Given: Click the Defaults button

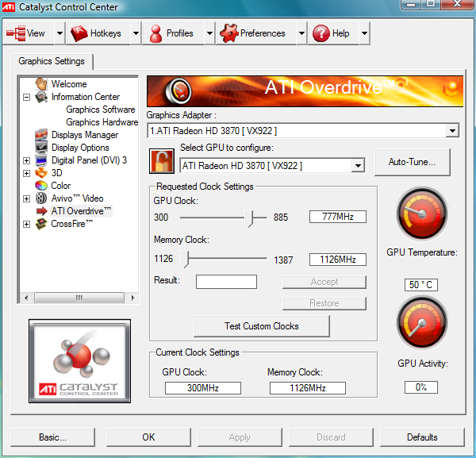Looking at the screenshot, I should (x=422, y=437).
